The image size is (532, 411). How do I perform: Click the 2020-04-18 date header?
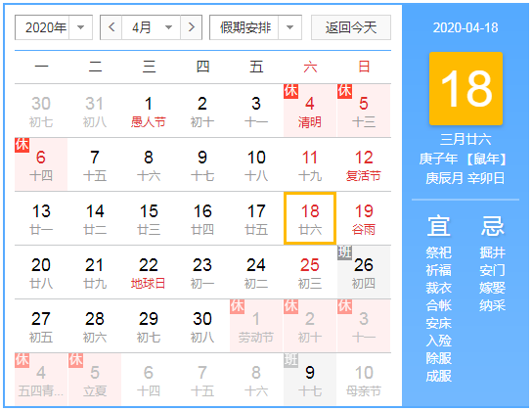pos(465,27)
